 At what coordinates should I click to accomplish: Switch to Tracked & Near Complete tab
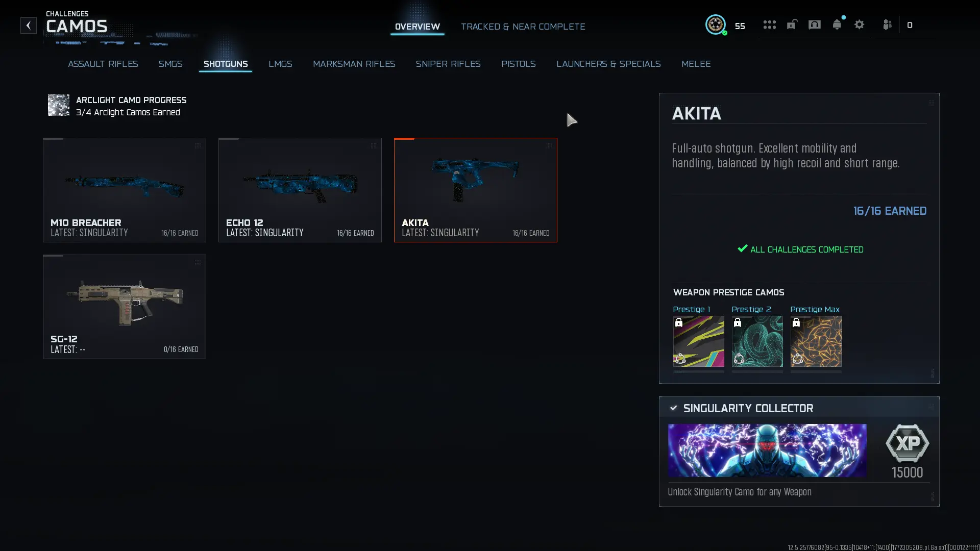pos(523,27)
